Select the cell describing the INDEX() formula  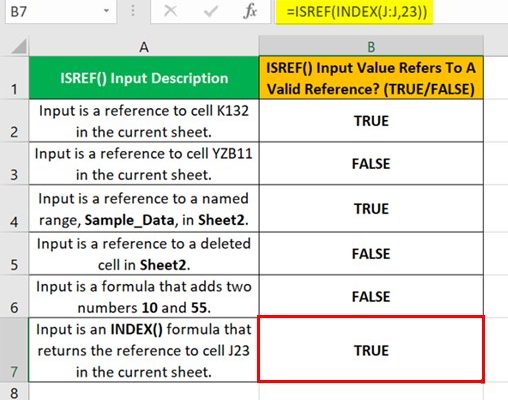pyautogui.click(x=144, y=350)
